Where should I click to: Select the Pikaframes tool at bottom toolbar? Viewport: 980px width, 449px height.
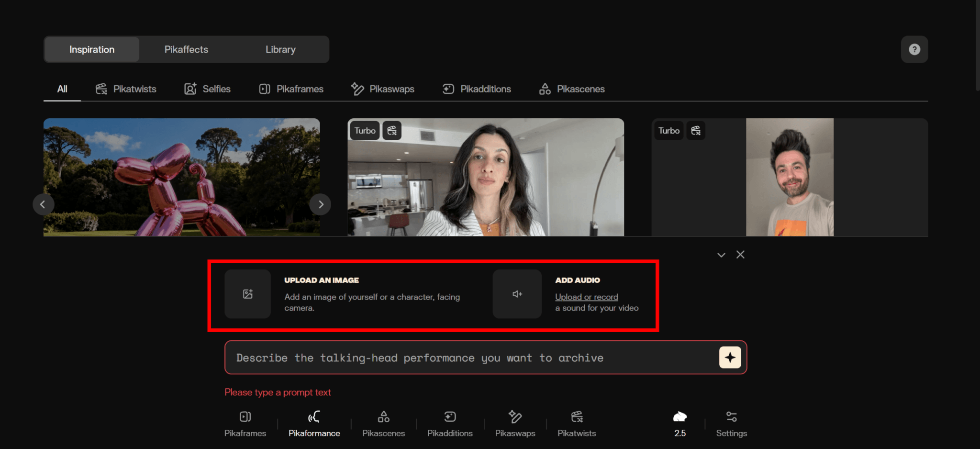coord(245,424)
